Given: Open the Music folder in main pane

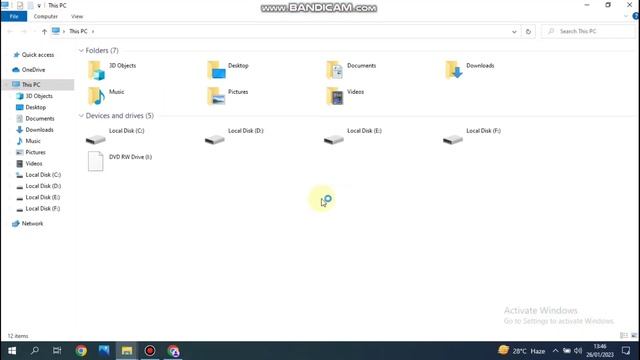Looking at the screenshot, I should pos(106,96).
